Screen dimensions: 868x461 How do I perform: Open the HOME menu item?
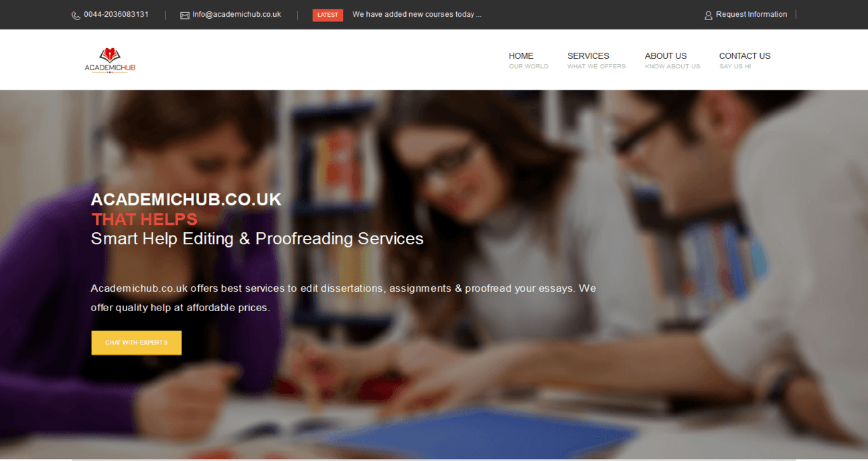[x=521, y=56]
